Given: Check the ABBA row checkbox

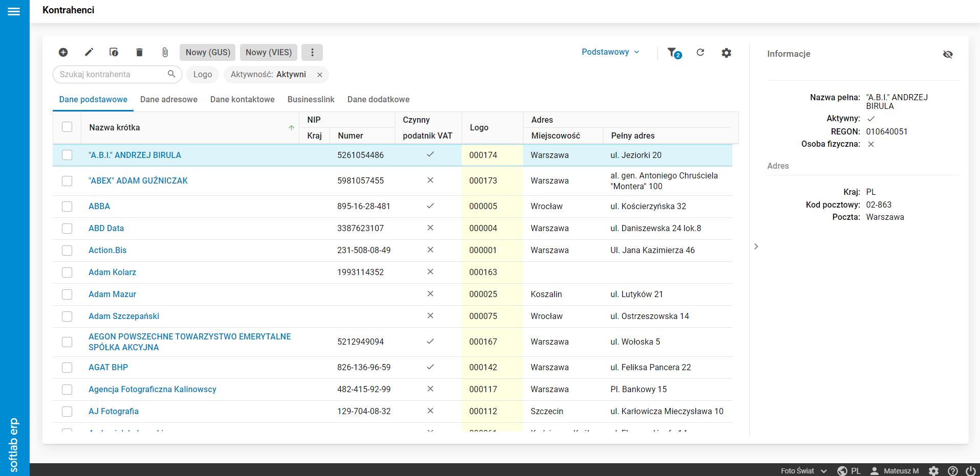Looking at the screenshot, I should 67,207.
